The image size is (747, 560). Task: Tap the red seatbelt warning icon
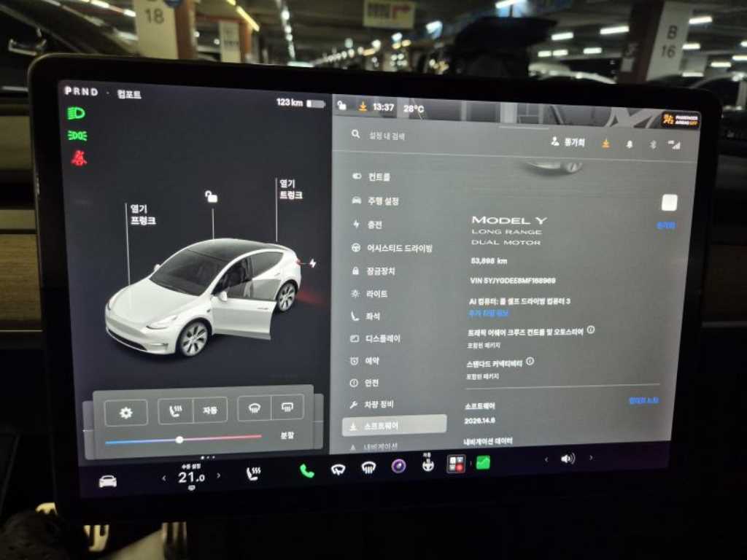click(79, 158)
